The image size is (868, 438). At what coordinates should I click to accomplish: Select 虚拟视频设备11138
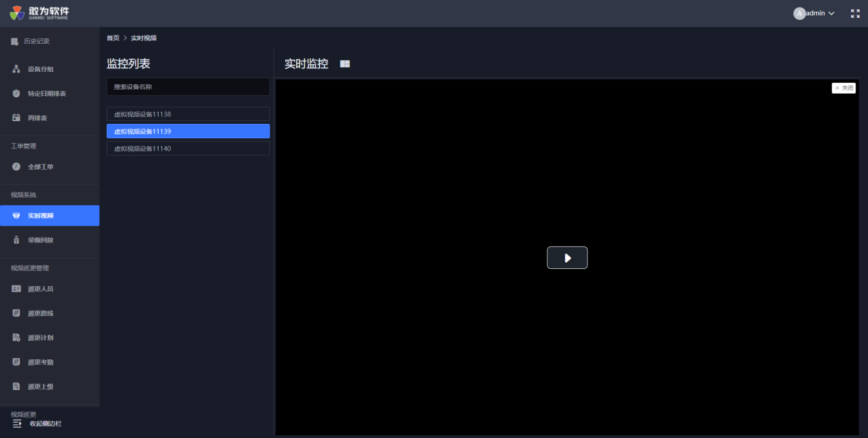coord(188,114)
